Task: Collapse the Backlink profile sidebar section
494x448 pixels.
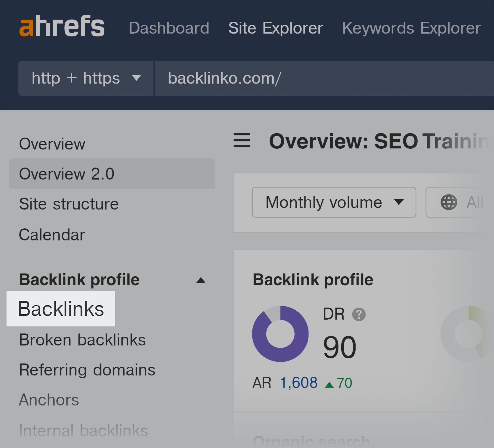Action: 200,280
